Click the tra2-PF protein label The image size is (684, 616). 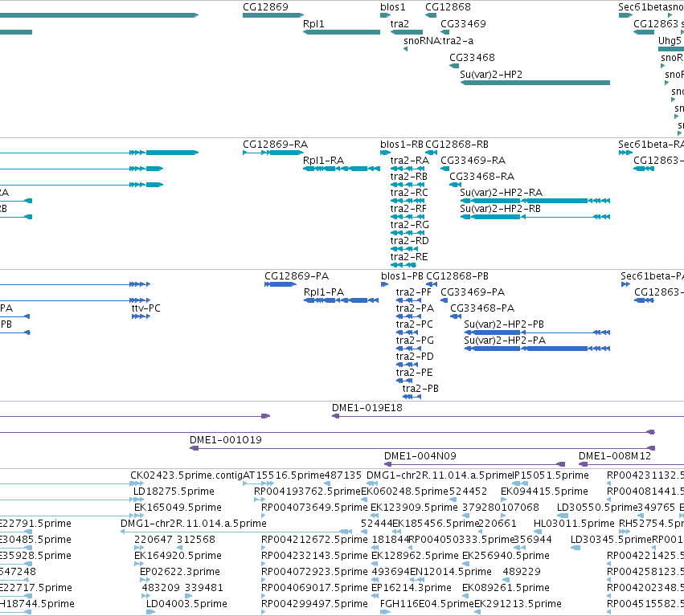[x=414, y=292]
